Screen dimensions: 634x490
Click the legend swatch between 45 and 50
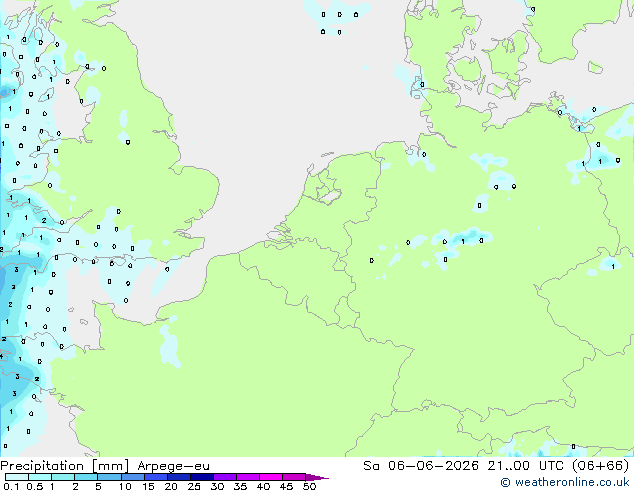(294, 477)
